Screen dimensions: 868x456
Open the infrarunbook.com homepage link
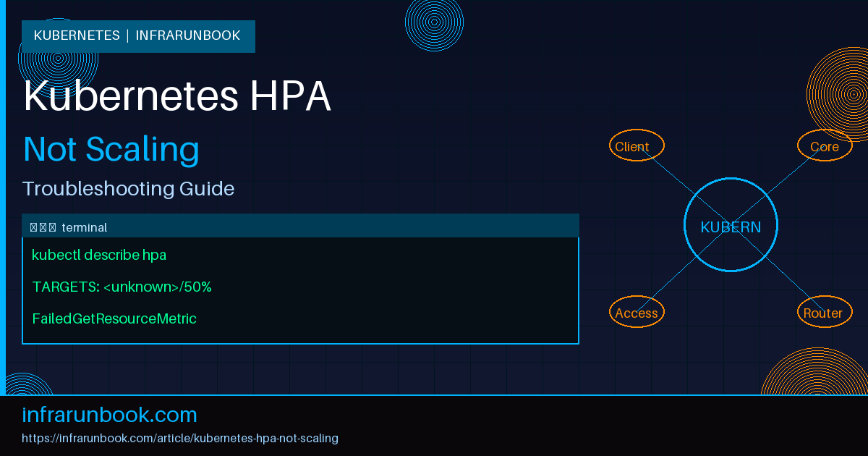(110, 414)
